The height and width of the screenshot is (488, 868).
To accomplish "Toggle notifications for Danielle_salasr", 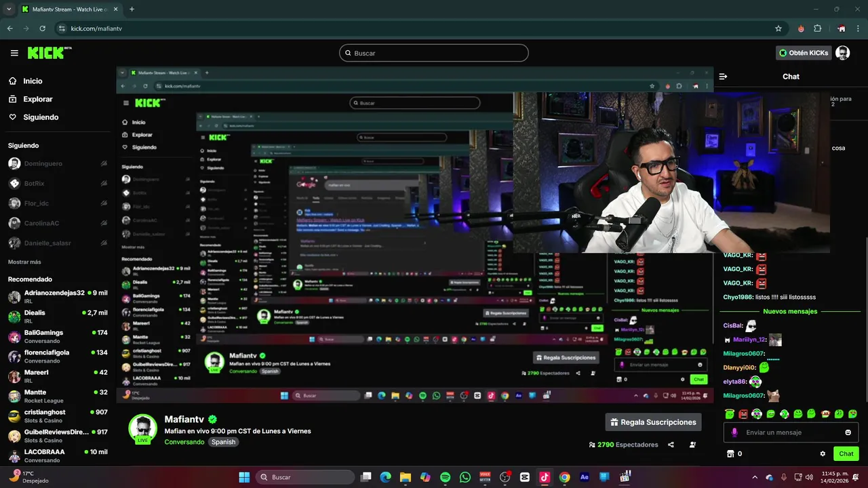I will (x=104, y=243).
